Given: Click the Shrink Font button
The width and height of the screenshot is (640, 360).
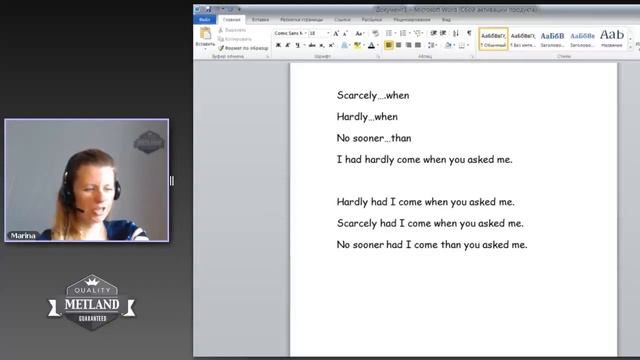Looking at the screenshot, I should (345, 33).
